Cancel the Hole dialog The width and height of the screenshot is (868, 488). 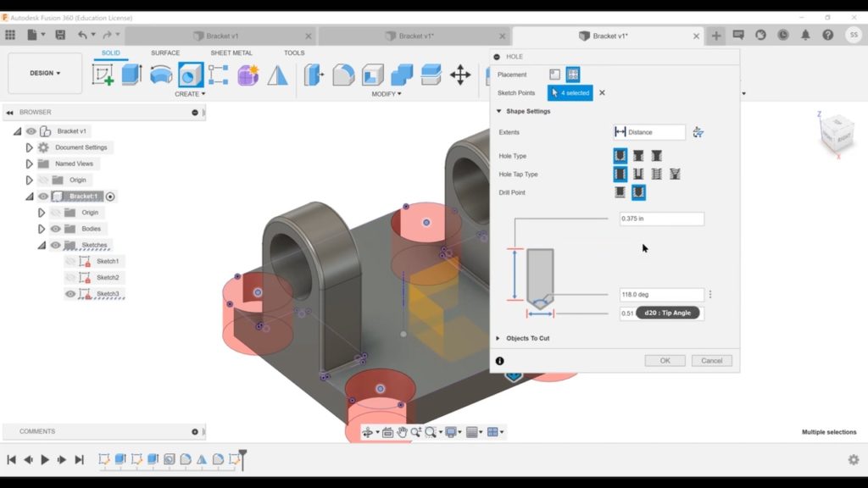point(712,360)
